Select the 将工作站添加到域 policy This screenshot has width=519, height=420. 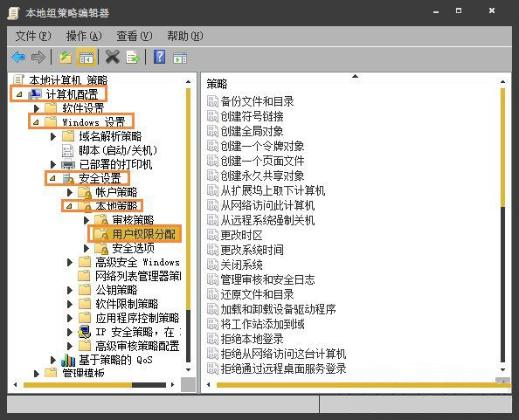262,324
